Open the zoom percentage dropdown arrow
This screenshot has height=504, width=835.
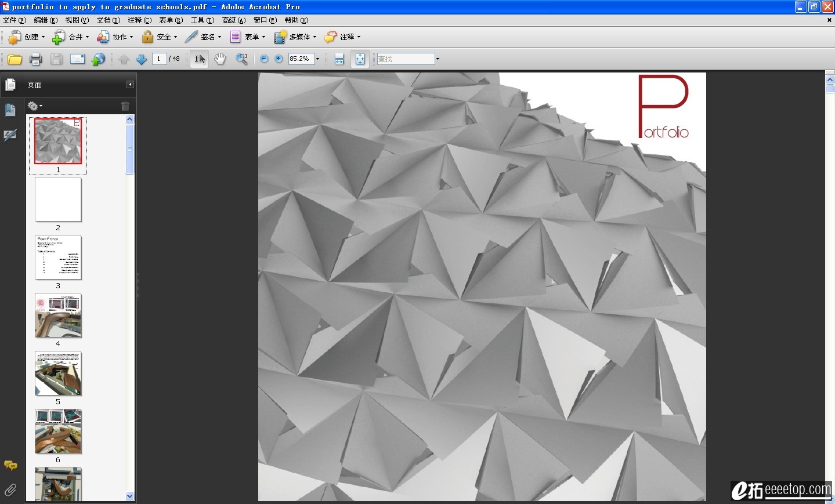tap(318, 59)
